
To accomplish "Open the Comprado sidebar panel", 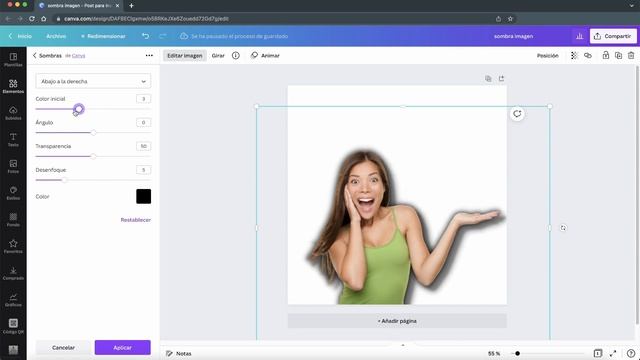I will tap(13, 273).
